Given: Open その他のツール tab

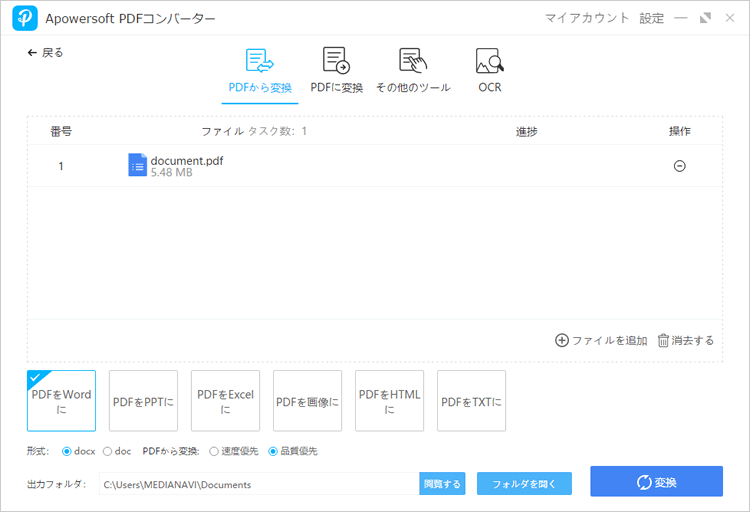Looking at the screenshot, I should coord(413,71).
